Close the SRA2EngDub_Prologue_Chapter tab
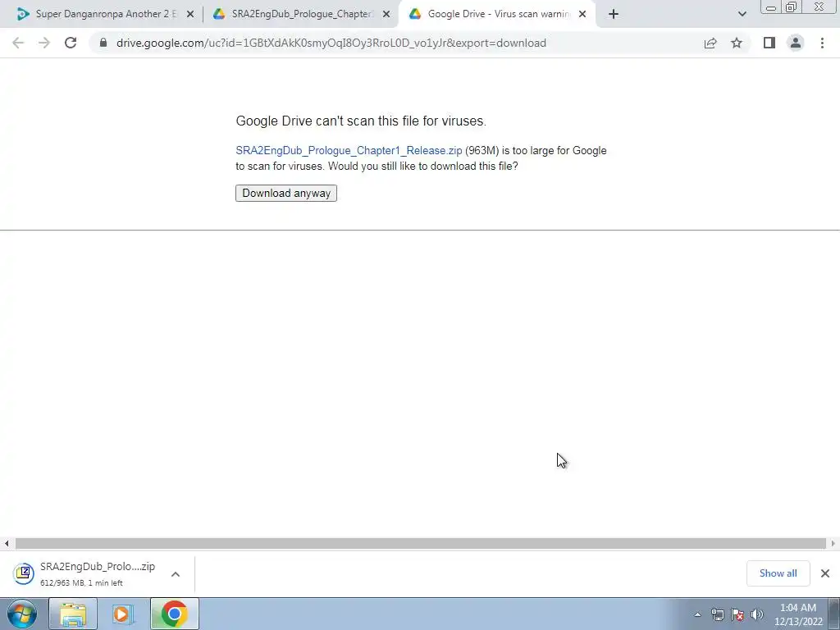This screenshot has height=630, width=840. pos(386,14)
